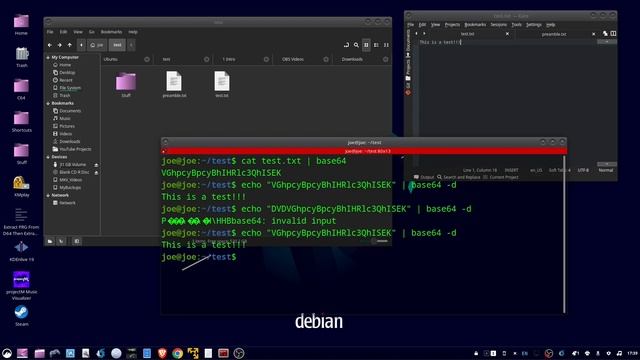The width and height of the screenshot is (640, 360).
Task: Show places sidebar button at file manager bottom
Action: [x=50, y=241]
